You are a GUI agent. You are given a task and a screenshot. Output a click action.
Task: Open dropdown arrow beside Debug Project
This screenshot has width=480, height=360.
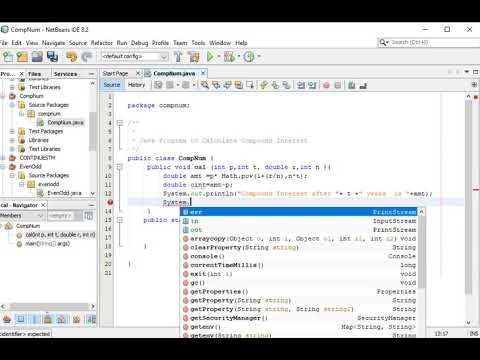tap(239, 56)
